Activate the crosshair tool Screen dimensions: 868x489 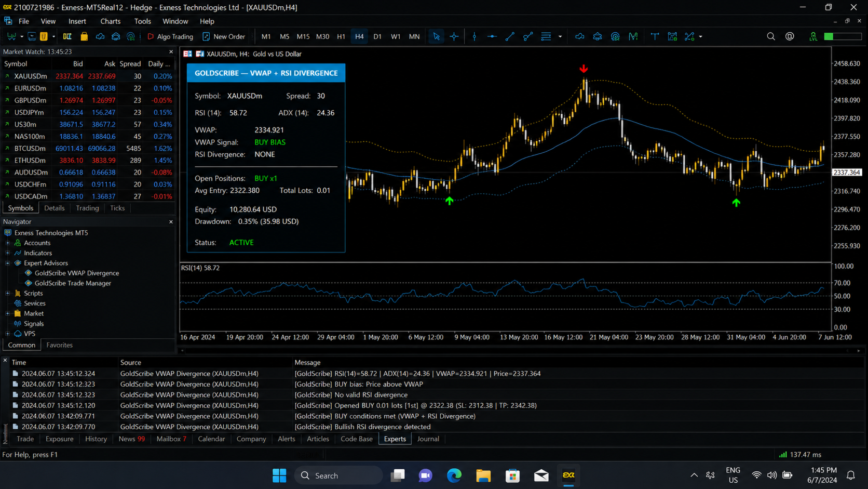(x=454, y=36)
